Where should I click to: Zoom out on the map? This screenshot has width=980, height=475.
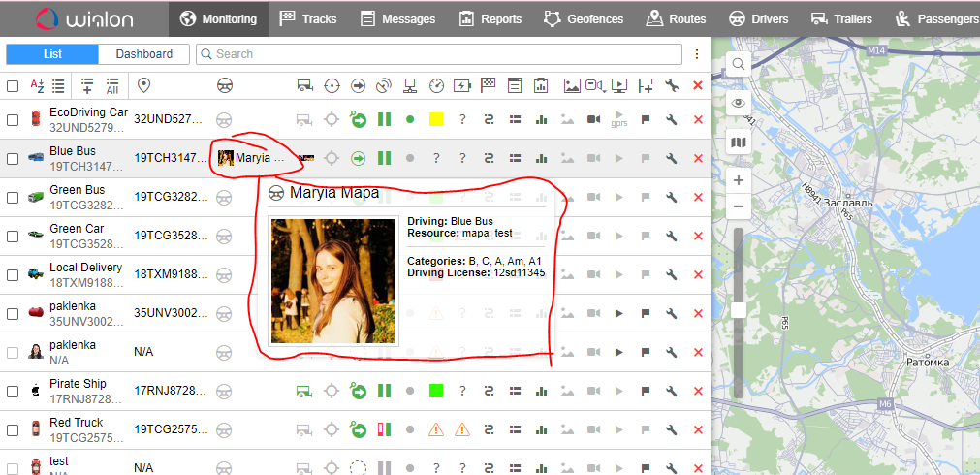[x=739, y=206]
